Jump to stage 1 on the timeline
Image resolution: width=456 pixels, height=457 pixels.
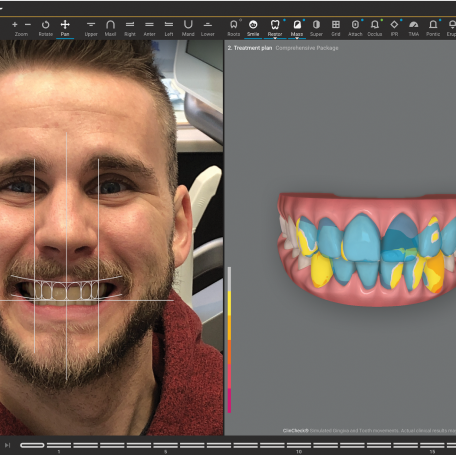tap(59, 445)
